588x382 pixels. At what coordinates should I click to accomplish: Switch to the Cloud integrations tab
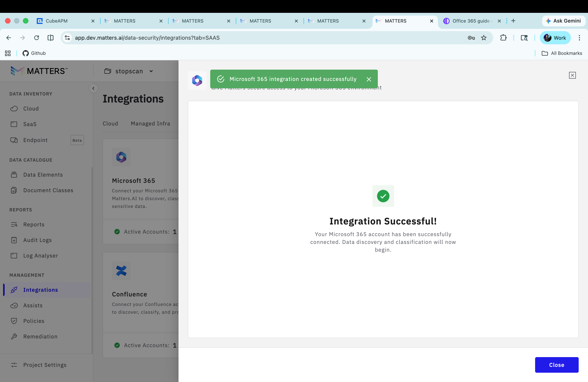[110, 124]
